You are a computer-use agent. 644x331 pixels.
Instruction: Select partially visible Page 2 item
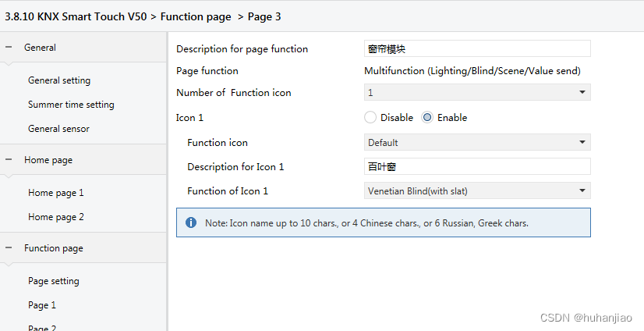pyautogui.click(x=42, y=327)
